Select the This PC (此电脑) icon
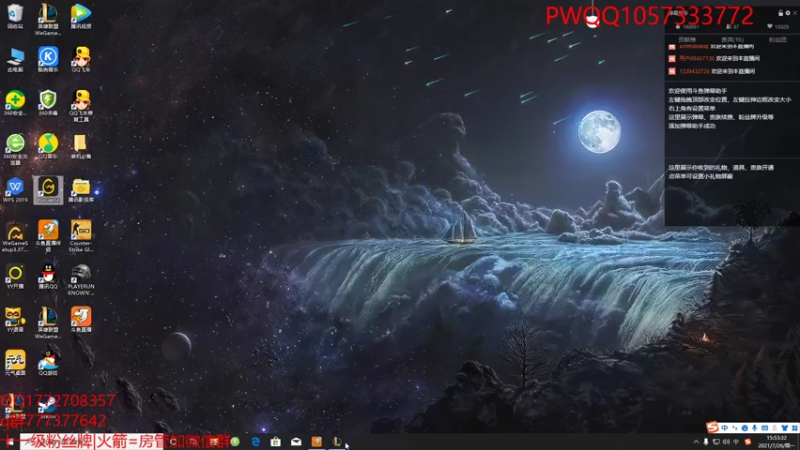 (15, 60)
